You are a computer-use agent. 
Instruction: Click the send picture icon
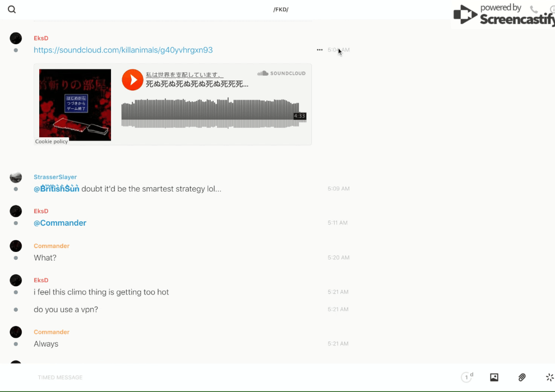pos(494,377)
